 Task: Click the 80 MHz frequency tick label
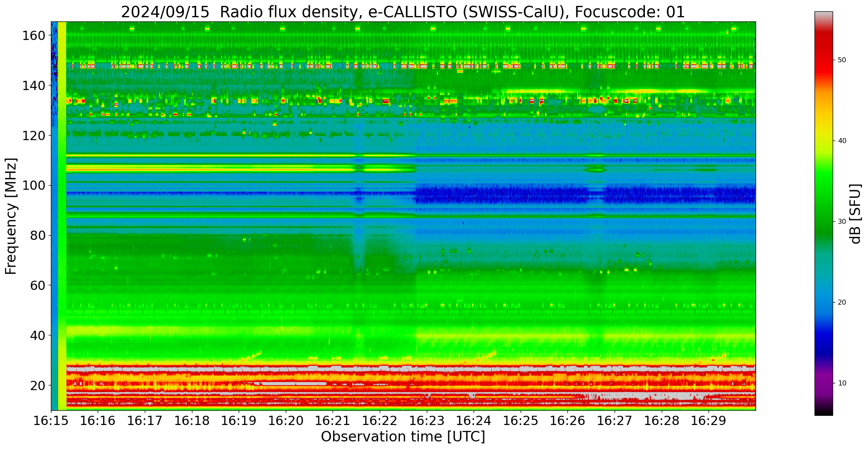pos(37,235)
